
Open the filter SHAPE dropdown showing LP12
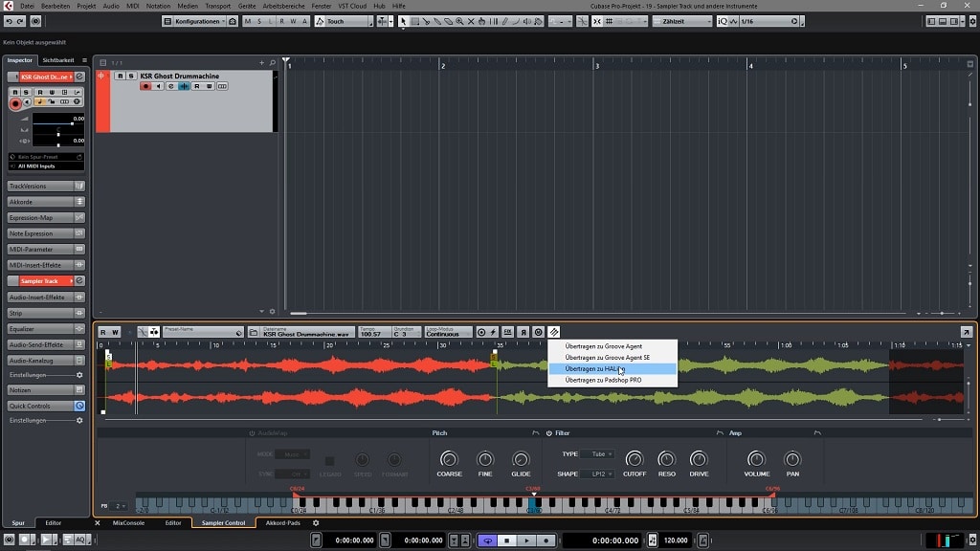tap(599, 474)
